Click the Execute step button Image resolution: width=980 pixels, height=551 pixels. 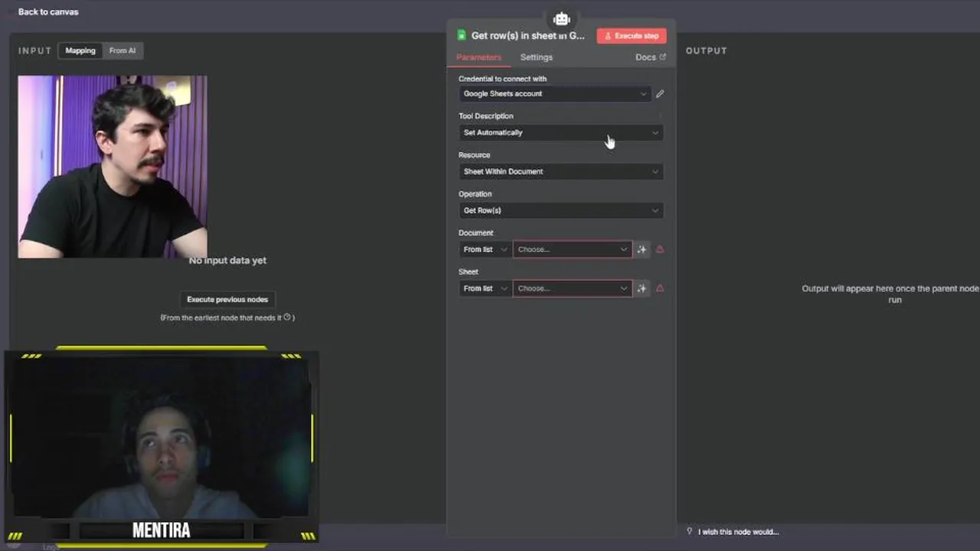coord(632,36)
